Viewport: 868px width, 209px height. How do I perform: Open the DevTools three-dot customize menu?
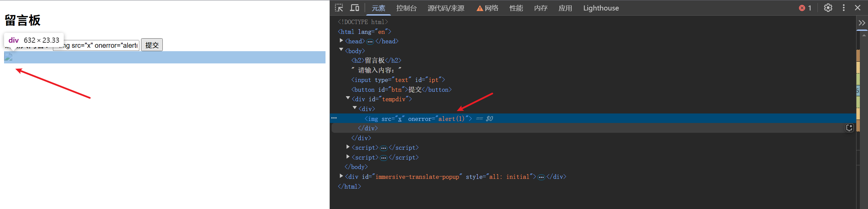tap(844, 8)
